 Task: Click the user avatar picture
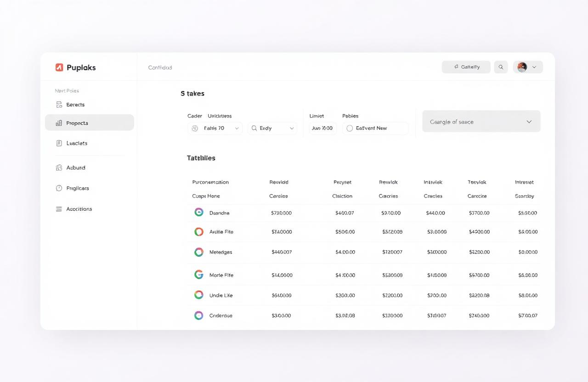coord(522,67)
